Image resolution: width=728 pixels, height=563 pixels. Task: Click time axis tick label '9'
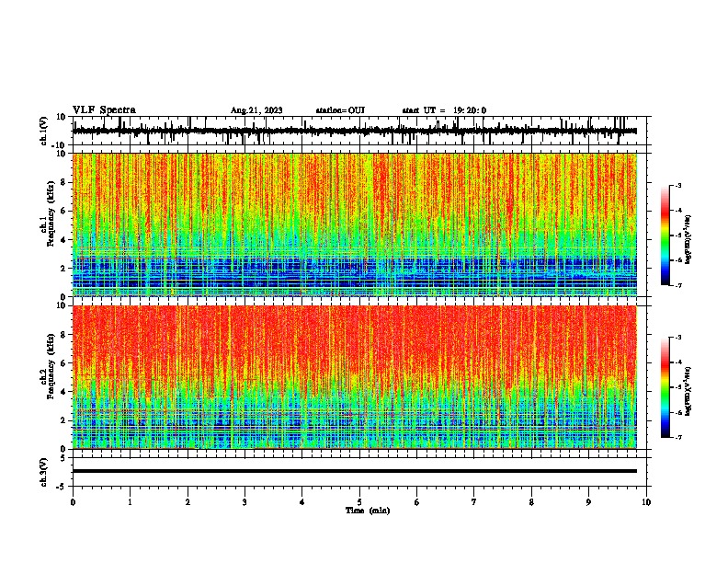point(588,502)
